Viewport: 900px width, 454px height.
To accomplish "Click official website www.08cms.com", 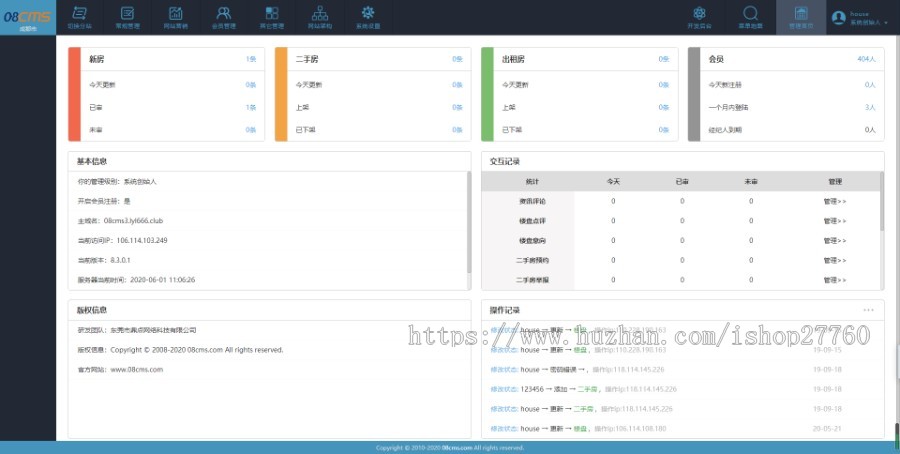I will [137, 370].
